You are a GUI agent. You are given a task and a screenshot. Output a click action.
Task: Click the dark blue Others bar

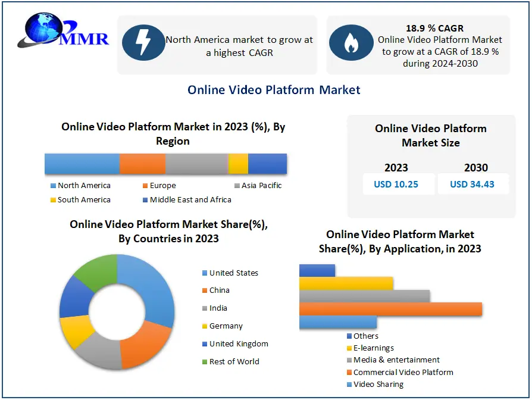317,270
